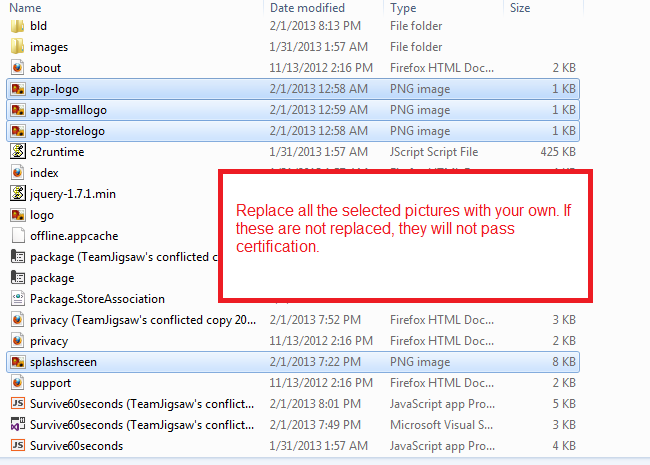Click the bld folder icon

17,25
